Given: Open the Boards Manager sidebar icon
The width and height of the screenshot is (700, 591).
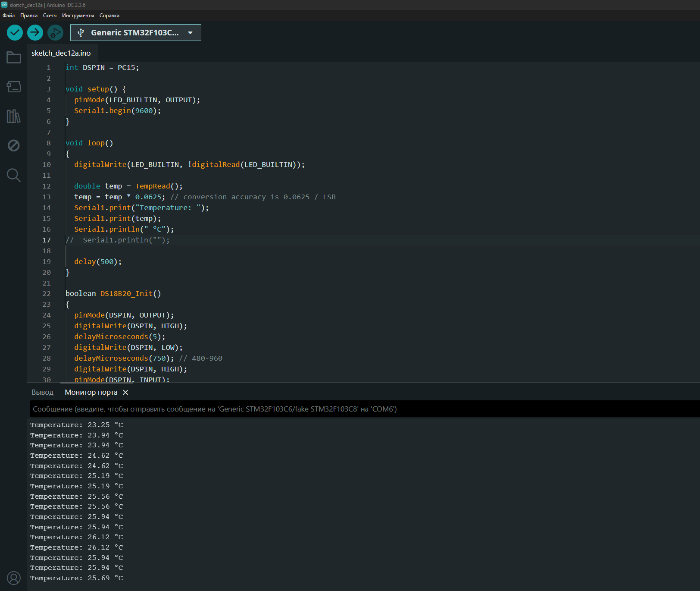Looking at the screenshot, I should coord(14,87).
